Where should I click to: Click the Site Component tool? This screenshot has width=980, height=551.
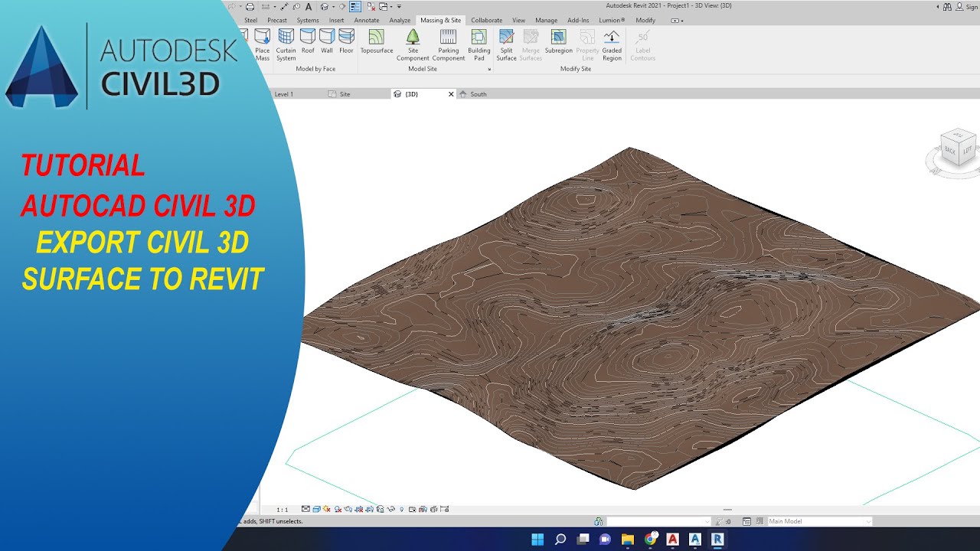tap(413, 44)
